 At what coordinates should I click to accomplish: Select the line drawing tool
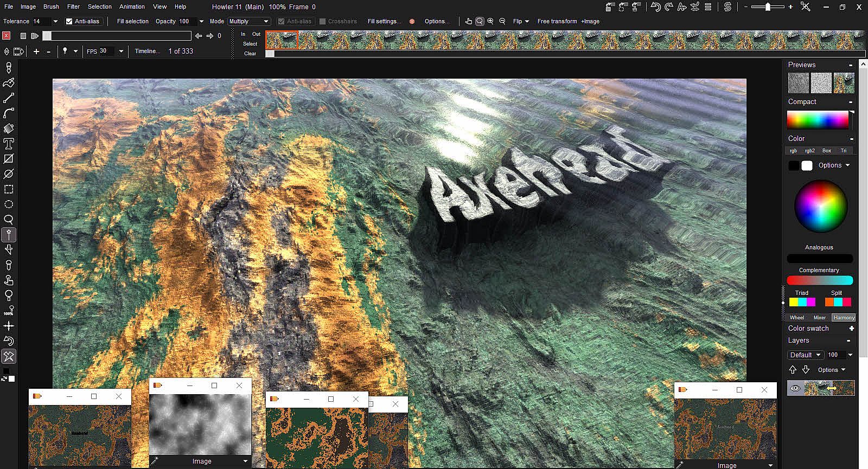click(9, 98)
